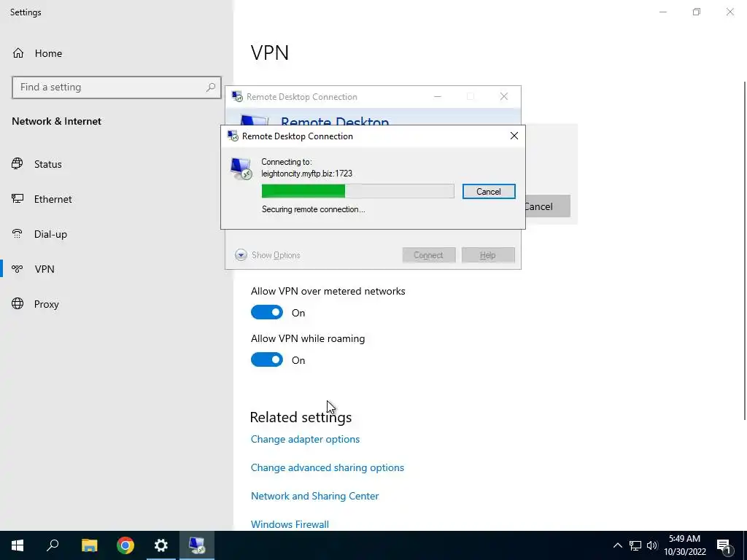Launch Google Chrome from taskbar
The height and width of the screenshot is (560, 747).
point(125,545)
